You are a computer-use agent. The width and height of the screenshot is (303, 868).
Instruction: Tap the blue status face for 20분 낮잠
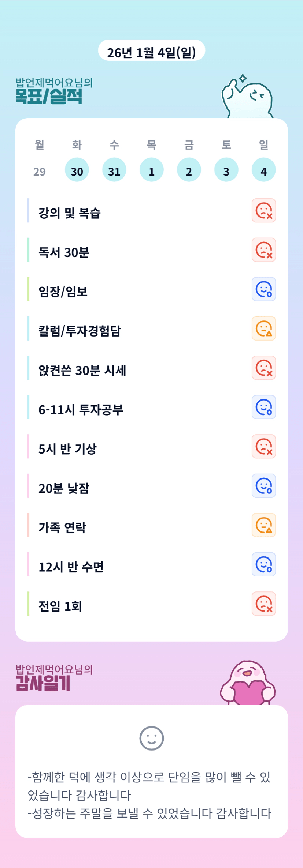click(263, 486)
